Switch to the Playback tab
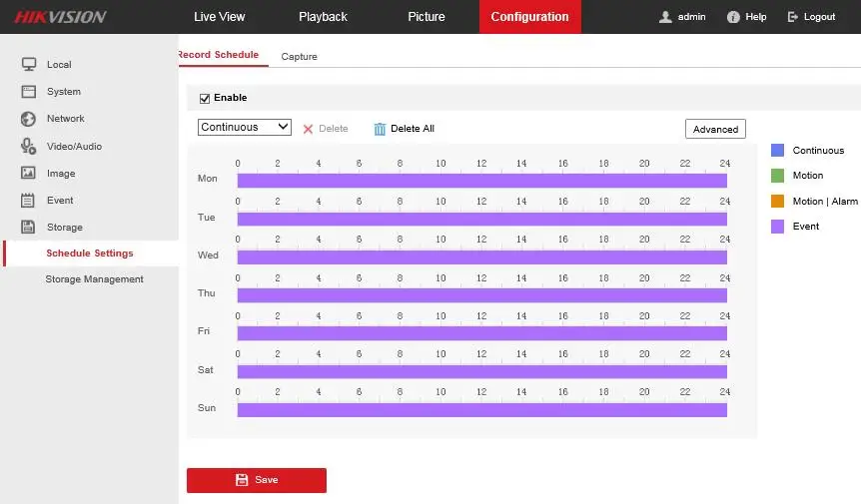Viewport: 861px width, 504px height. pos(323,17)
